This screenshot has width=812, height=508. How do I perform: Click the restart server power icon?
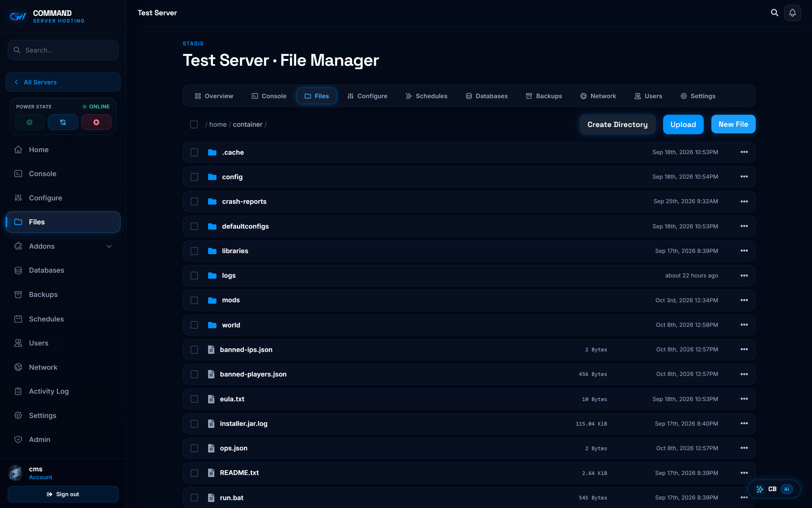tap(63, 122)
